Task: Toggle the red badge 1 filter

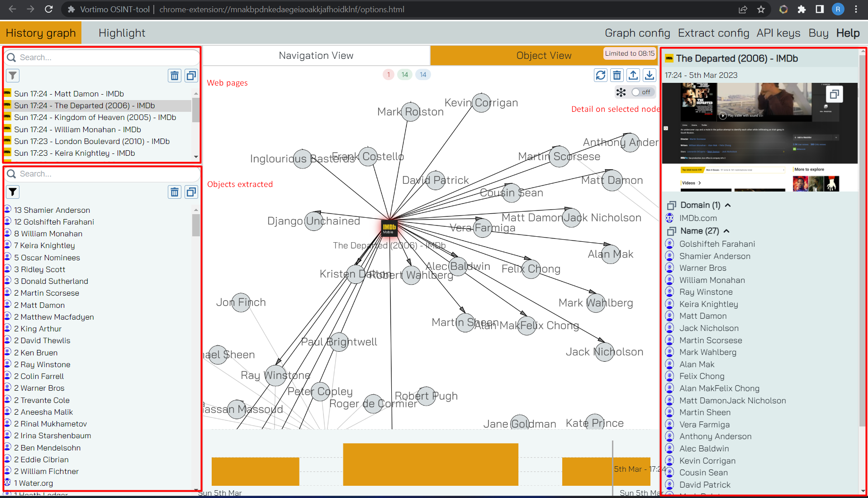Action: click(x=389, y=75)
